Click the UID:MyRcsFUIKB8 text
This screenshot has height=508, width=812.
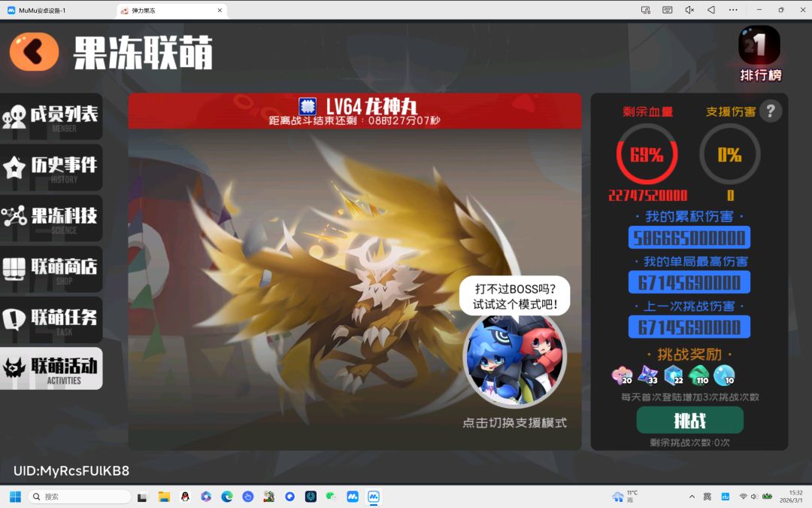[x=71, y=470]
